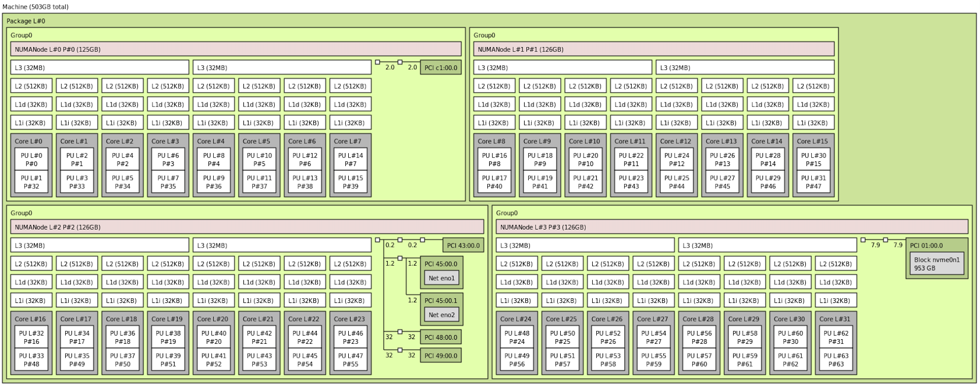Select the PCI 49:00.0 device
Viewport: 980px width, 384px height.
(441, 355)
